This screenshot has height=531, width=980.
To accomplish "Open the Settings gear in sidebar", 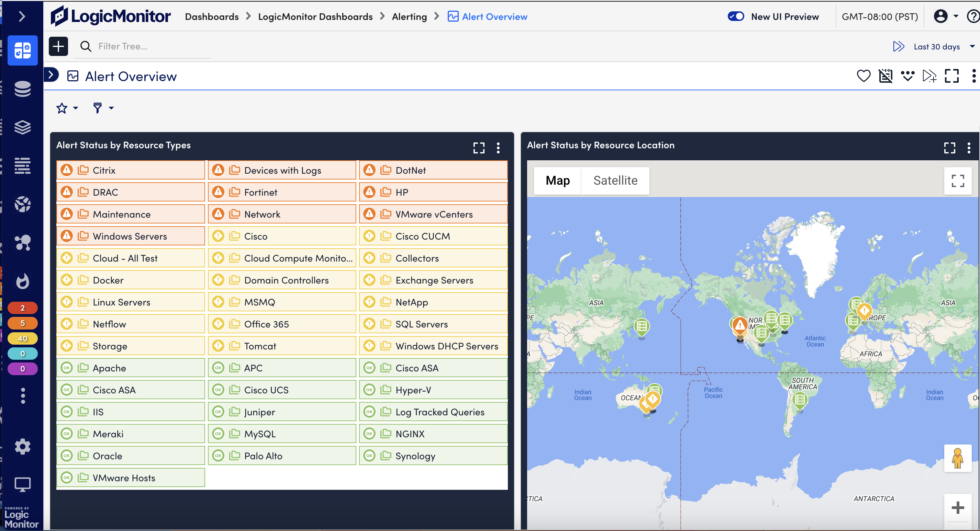I will point(22,446).
